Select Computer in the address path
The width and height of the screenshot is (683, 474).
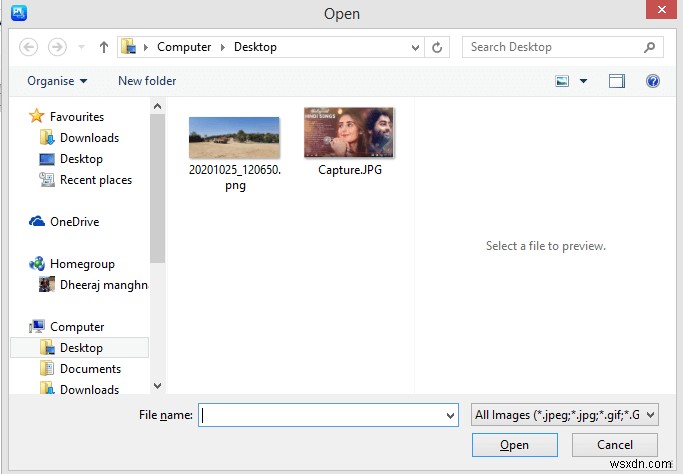(x=184, y=47)
